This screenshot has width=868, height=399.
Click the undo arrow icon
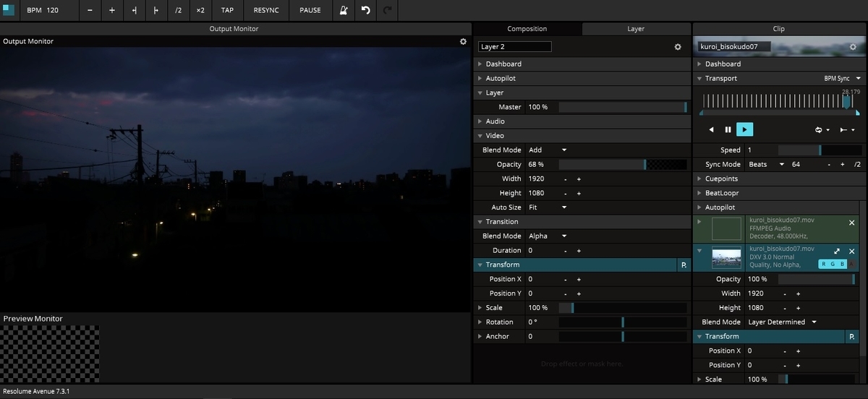(365, 10)
